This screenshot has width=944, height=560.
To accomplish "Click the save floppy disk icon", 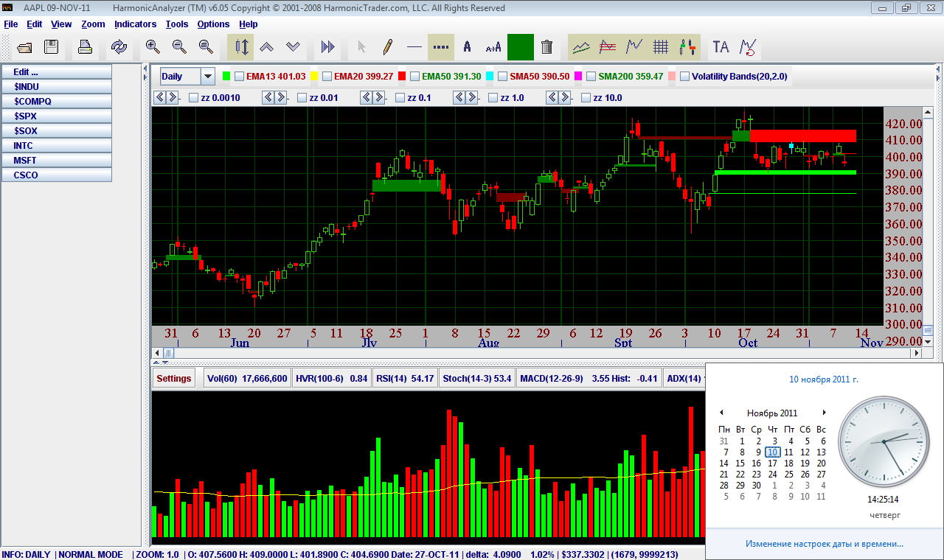I will [51, 47].
